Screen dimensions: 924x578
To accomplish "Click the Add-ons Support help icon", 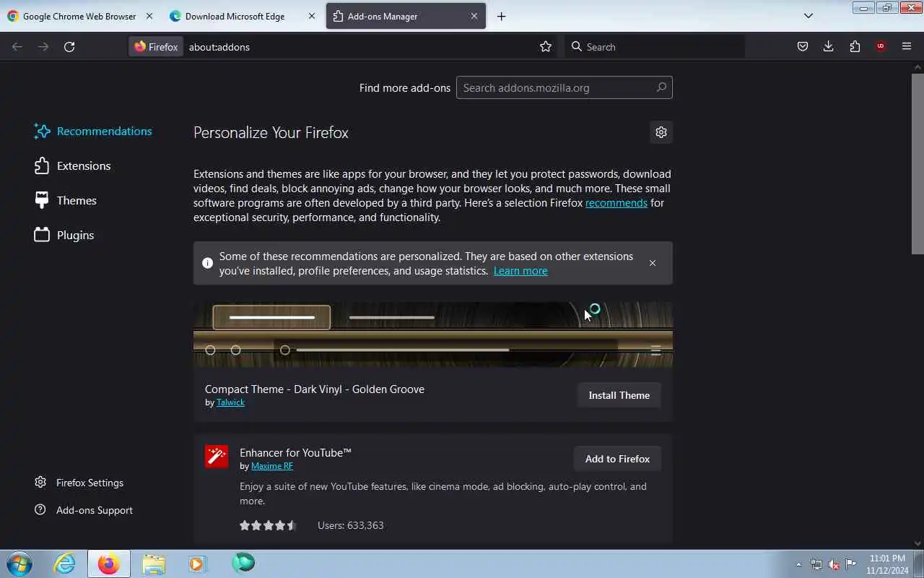I will 40,509.
